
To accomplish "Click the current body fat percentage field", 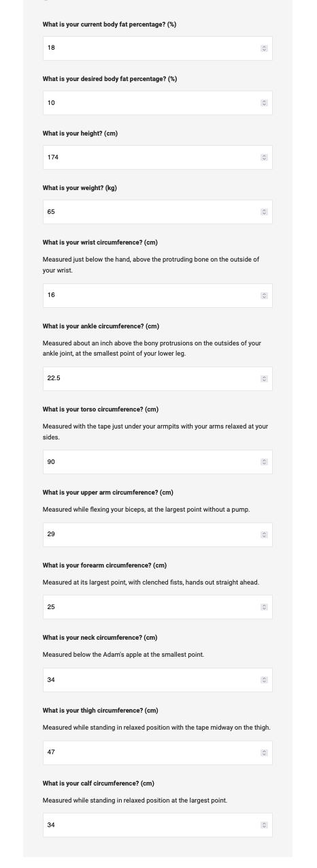I will click(x=157, y=48).
